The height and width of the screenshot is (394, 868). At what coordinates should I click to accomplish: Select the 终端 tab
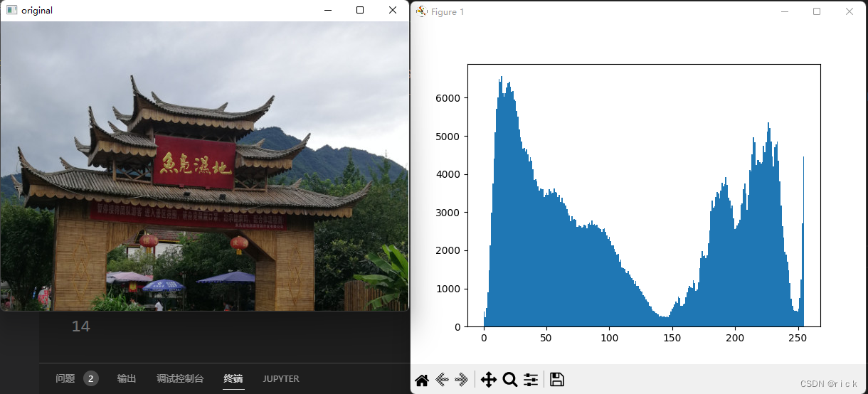233,378
